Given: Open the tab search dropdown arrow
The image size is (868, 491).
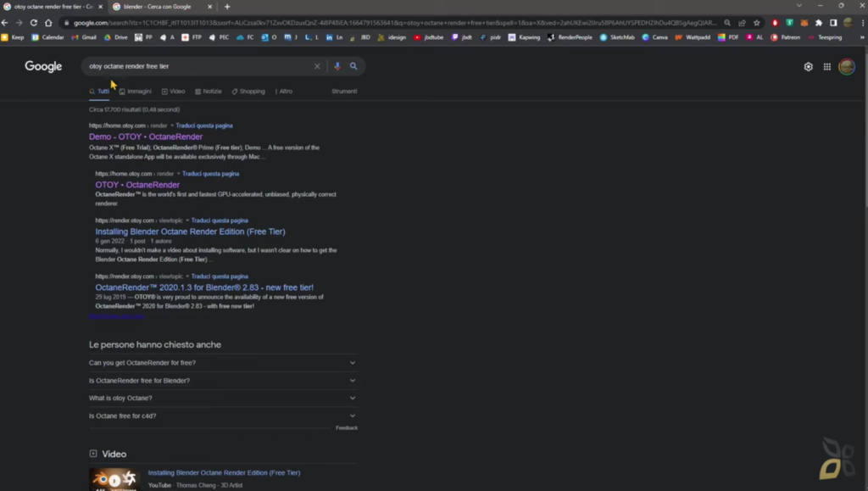Looking at the screenshot, I should click(x=798, y=6).
